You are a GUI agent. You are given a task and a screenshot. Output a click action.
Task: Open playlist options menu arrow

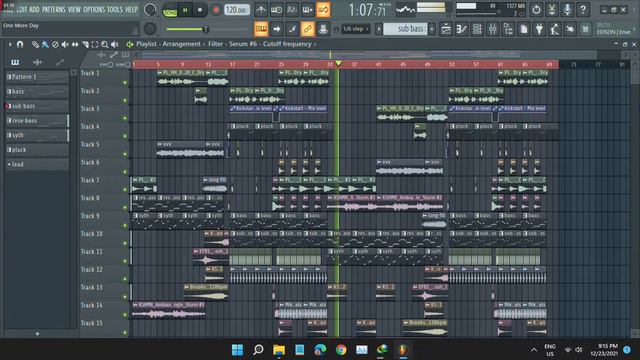(10, 44)
